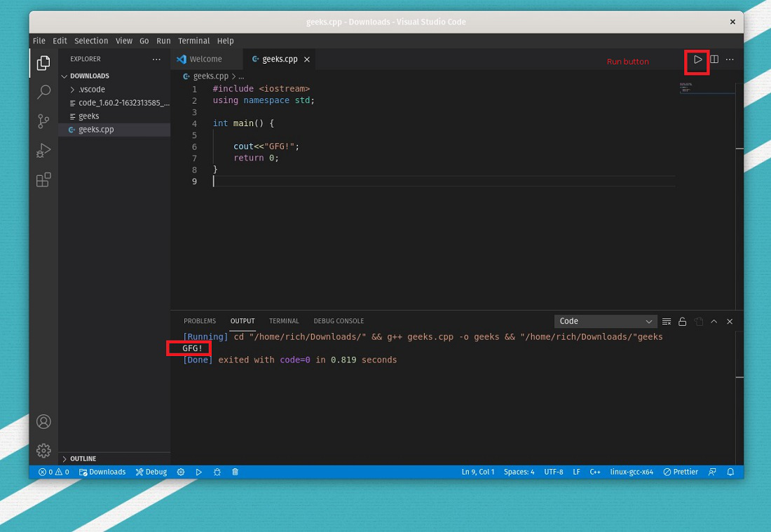Open the feedback icon in status bar
This screenshot has width=771, height=532.
pyautogui.click(x=712, y=472)
